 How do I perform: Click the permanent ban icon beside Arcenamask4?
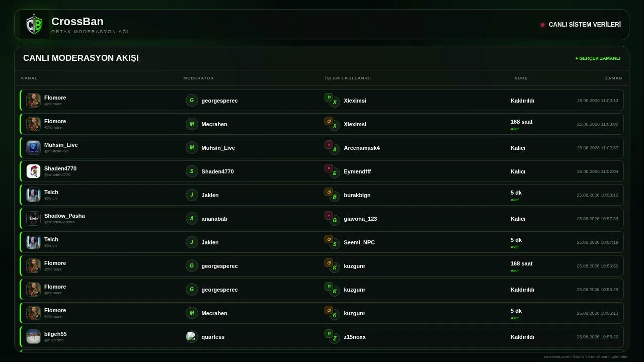329,144
